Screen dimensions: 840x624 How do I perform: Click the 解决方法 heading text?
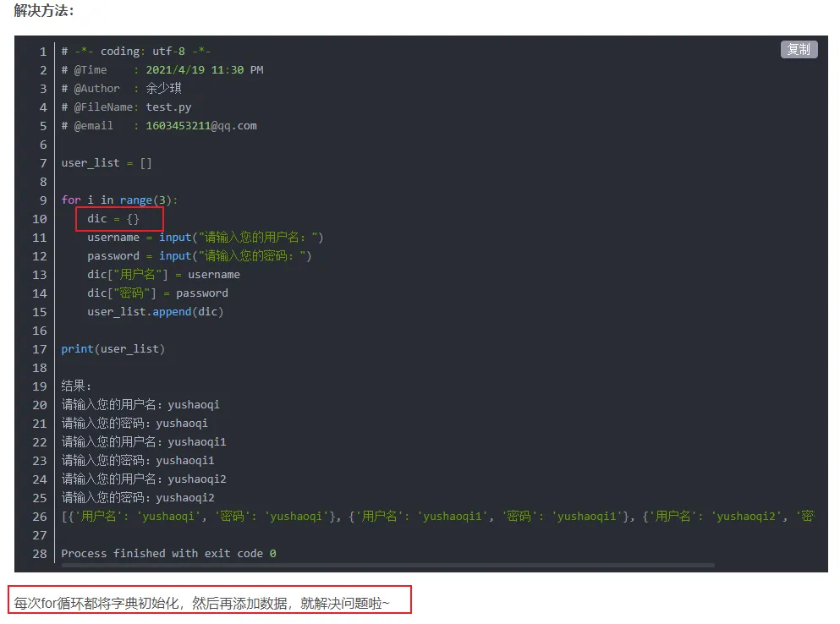pos(43,11)
